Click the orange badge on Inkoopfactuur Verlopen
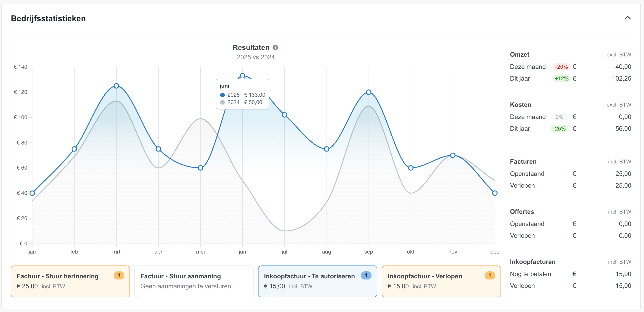 [489, 275]
